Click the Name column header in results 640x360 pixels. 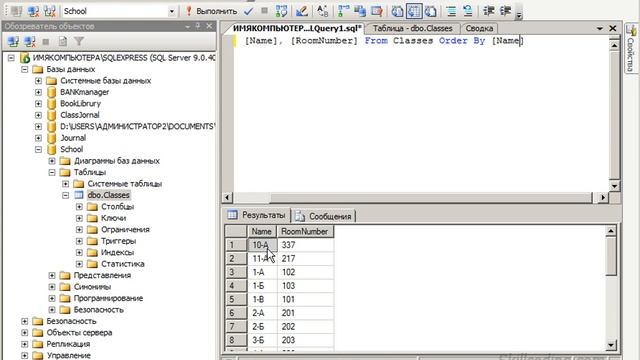[262, 231]
